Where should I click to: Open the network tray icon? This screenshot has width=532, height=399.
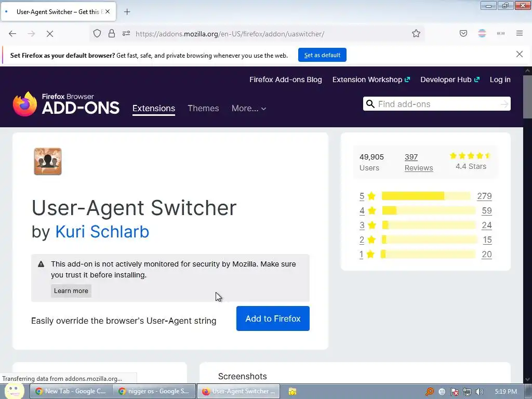pyautogui.click(x=467, y=392)
